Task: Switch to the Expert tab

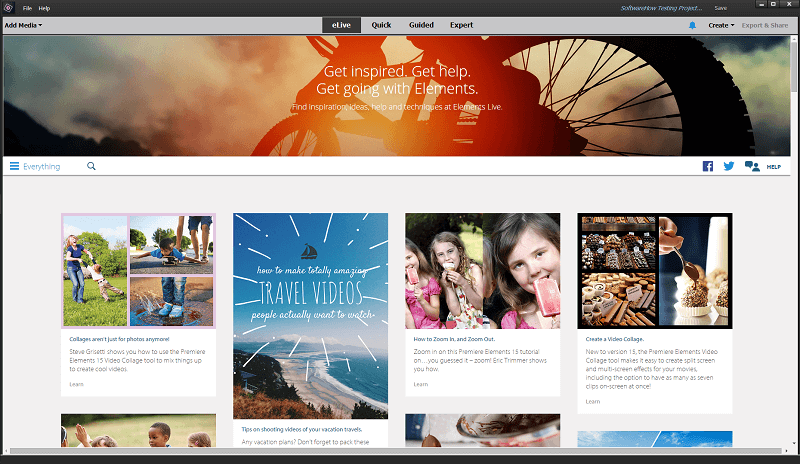Action: (462, 25)
